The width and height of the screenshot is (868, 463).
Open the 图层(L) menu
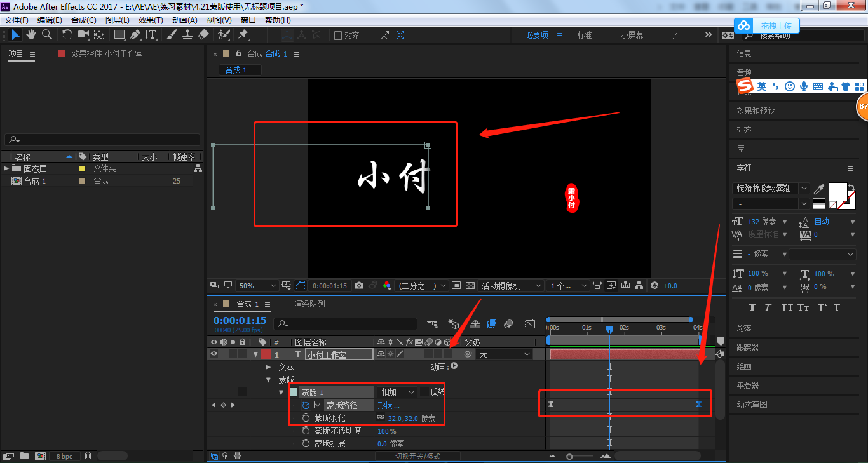pos(117,20)
